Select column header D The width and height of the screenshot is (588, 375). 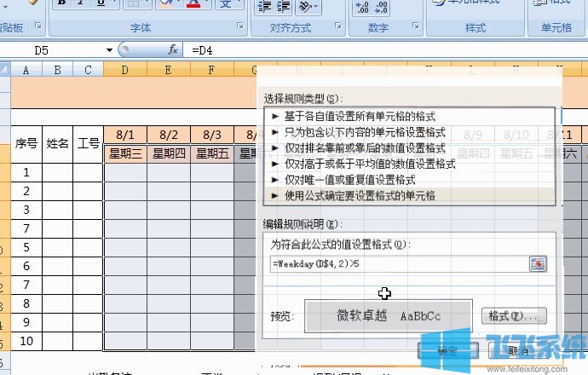125,70
